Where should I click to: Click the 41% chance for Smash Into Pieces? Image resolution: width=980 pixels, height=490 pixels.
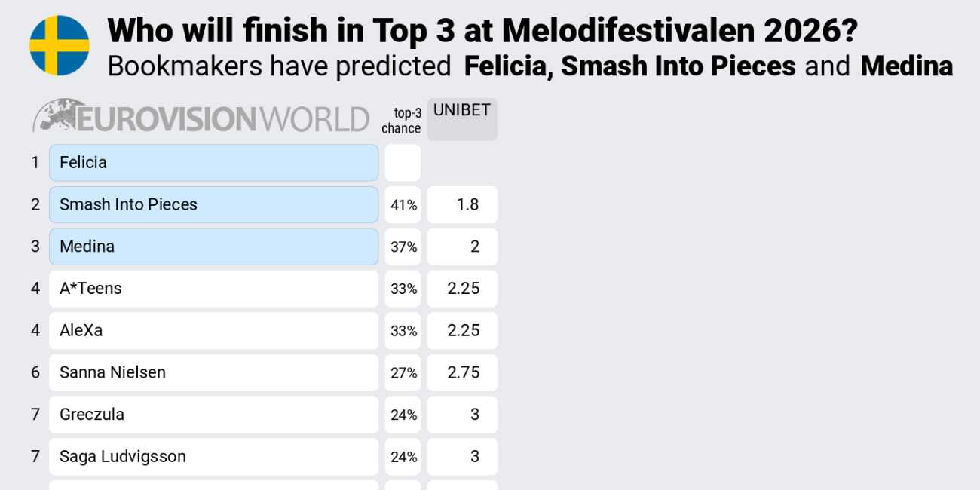click(403, 205)
